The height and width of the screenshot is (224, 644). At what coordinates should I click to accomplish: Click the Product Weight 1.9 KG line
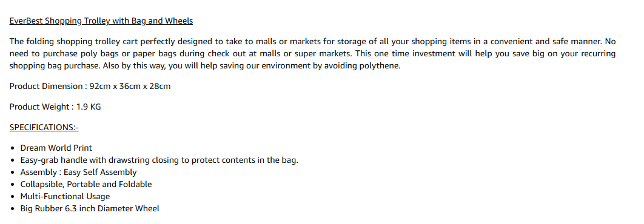pyautogui.click(x=55, y=107)
